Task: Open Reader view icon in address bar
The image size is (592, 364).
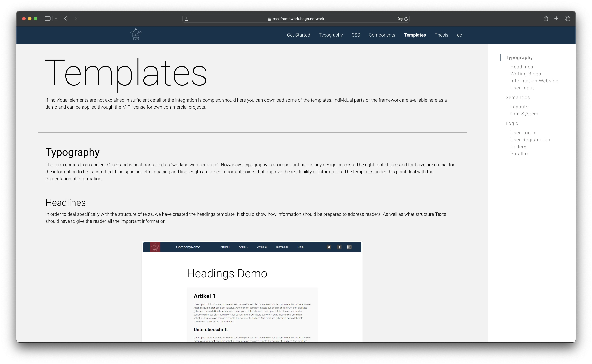Action: pyautogui.click(x=186, y=19)
